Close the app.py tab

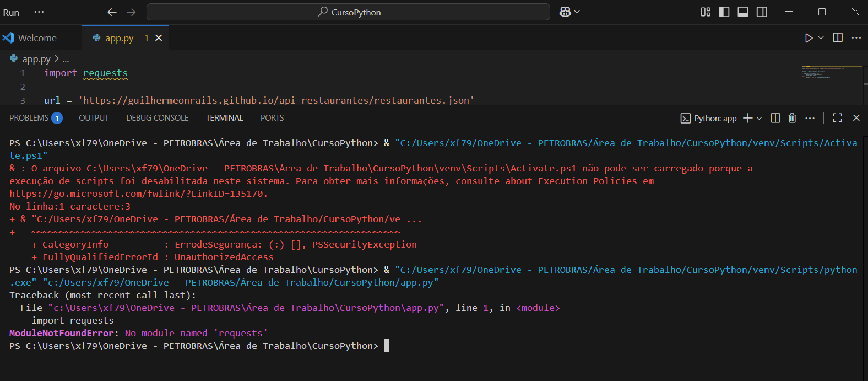click(159, 38)
